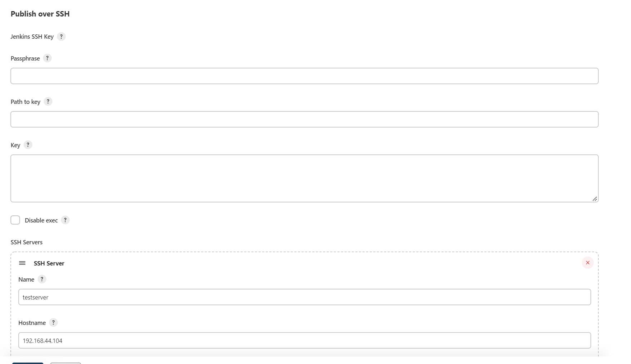The image size is (631, 364).
Task: Click the Publish over SSH heading
Action: tap(40, 14)
